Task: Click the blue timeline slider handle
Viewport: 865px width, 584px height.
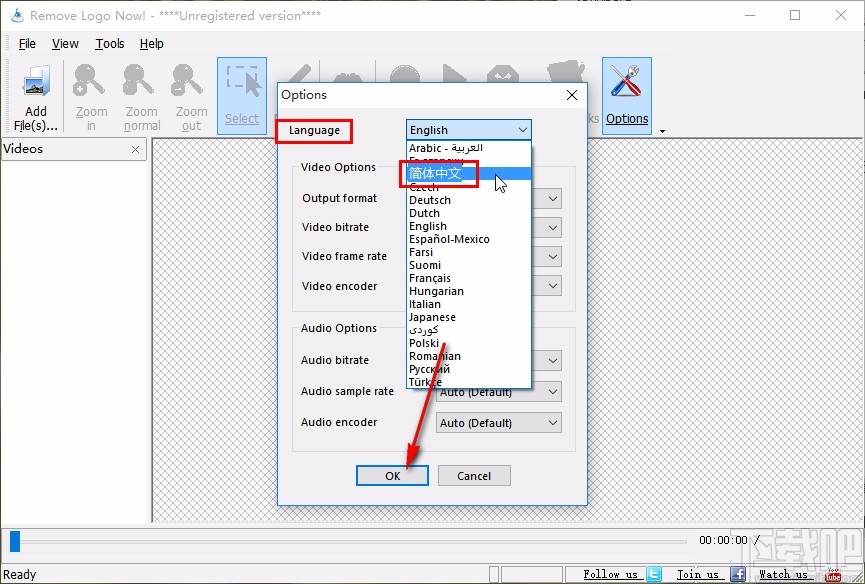Action: tap(15, 541)
